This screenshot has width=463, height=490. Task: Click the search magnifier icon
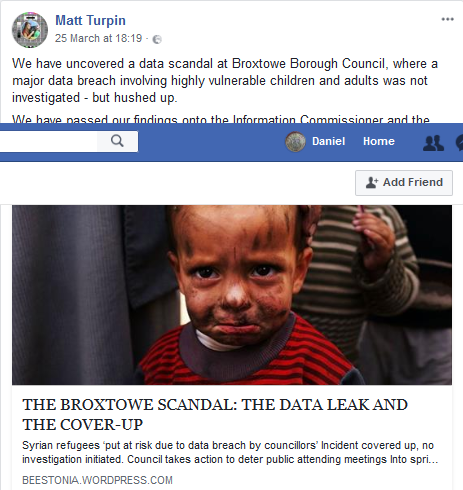click(x=117, y=141)
